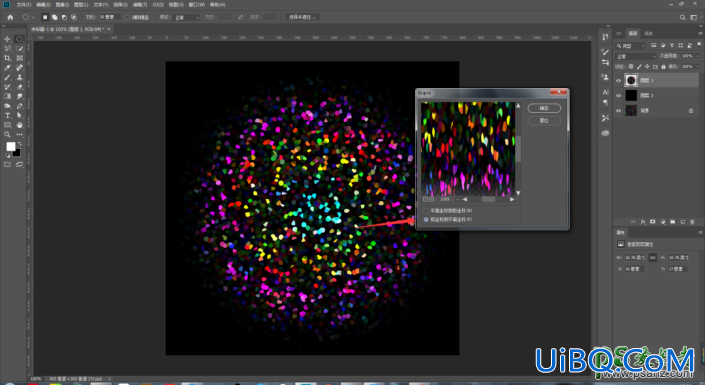Screen dimensions: 705x385
Task: Select the Lasso tool
Action: [x=7, y=49]
